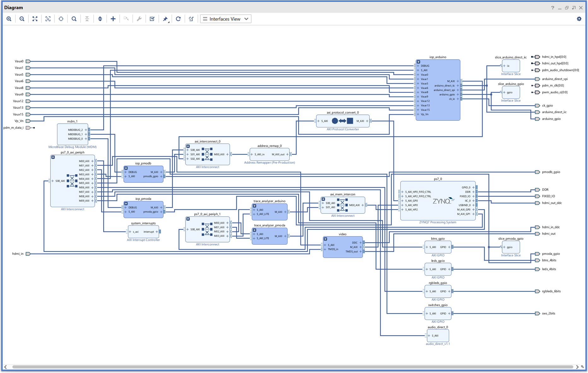The width and height of the screenshot is (588, 373).
Task: Click the Select Area toolbar icon
Action: [48, 19]
